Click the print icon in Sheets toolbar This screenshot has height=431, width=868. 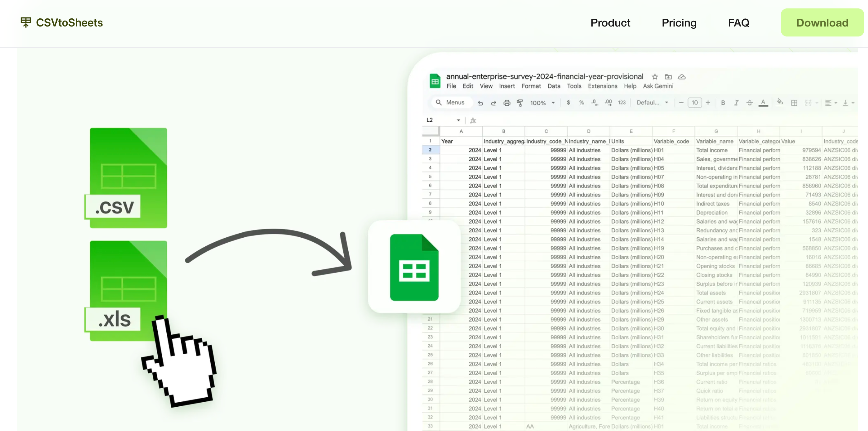(x=507, y=103)
